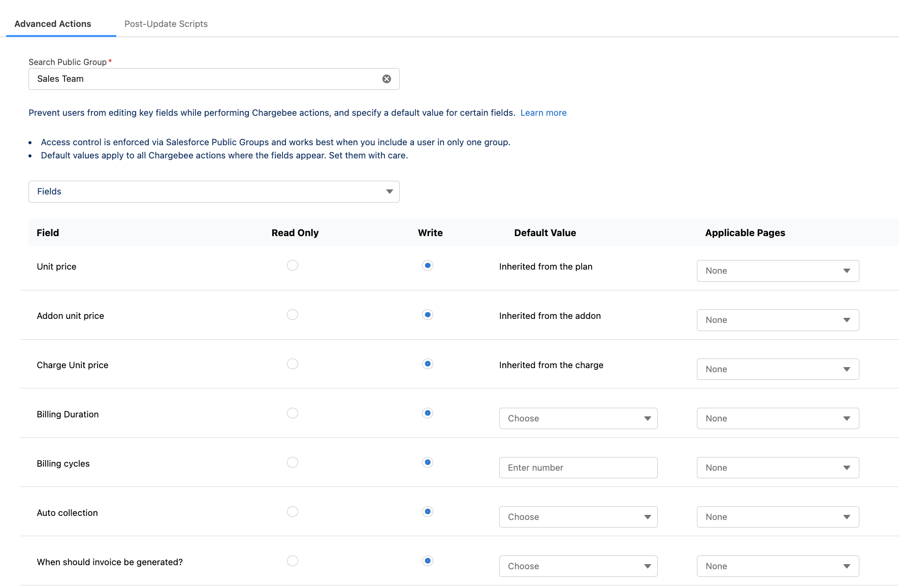899x588 pixels.
Task: Open Auto collection default value dropdown
Action: (x=578, y=517)
